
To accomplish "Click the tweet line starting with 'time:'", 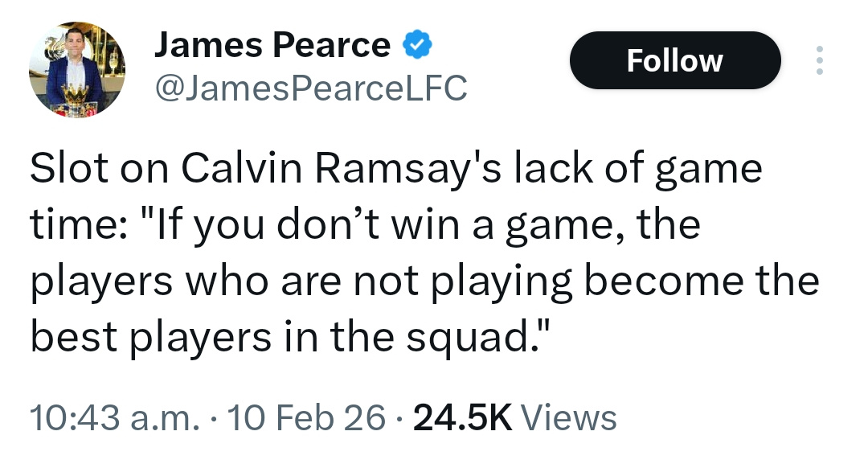I will [366, 226].
